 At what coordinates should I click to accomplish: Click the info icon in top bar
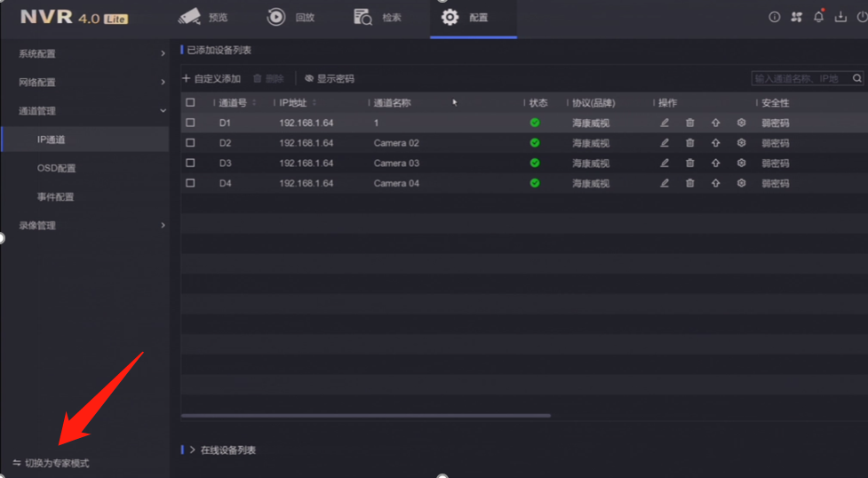tap(774, 17)
